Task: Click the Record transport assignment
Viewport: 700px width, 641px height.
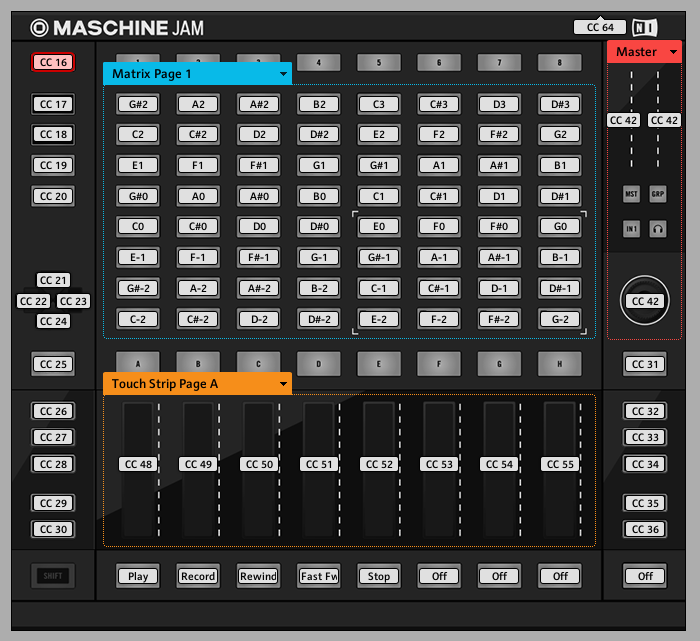Action: [198, 576]
